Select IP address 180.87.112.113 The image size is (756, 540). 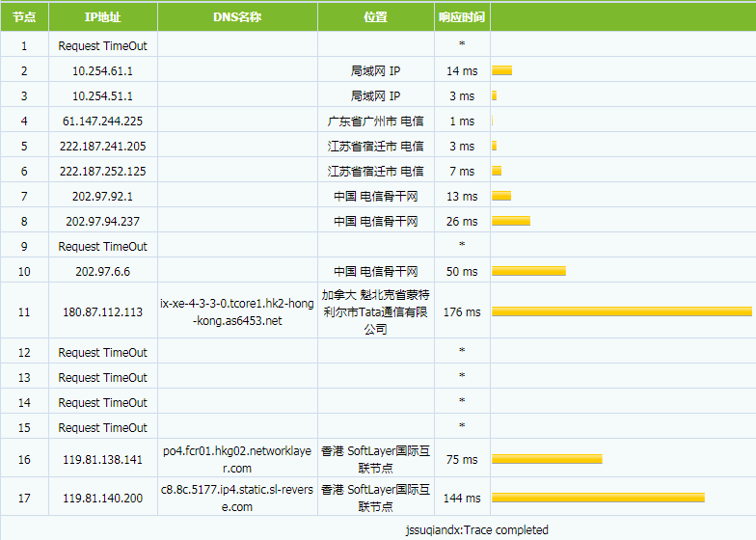102,312
